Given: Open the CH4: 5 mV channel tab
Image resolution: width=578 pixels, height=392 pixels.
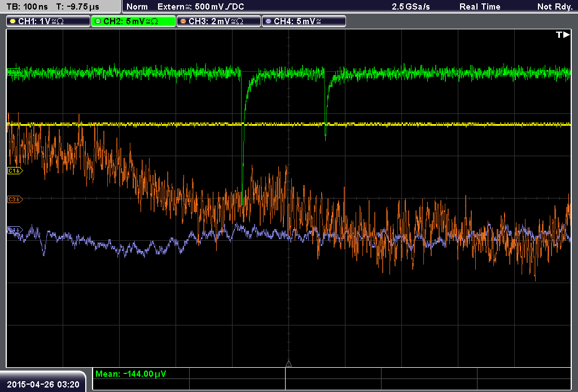Looking at the screenshot, I should pyautogui.click(x=304, y=21).
